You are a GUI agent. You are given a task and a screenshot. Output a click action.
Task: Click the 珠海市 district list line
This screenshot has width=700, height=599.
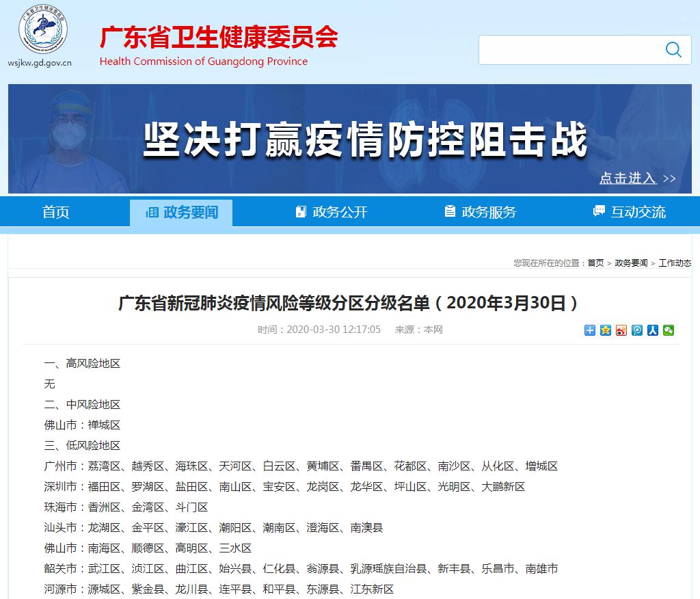(126, 507)
